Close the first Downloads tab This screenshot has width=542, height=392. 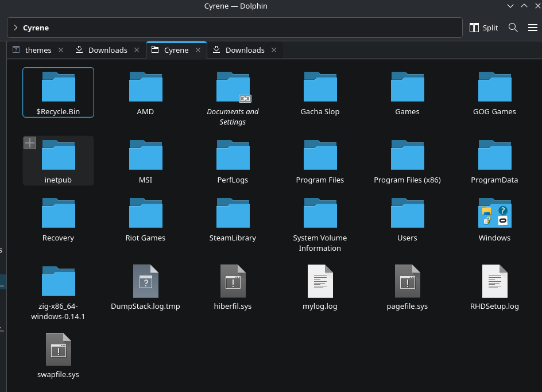tap(137, 50)
